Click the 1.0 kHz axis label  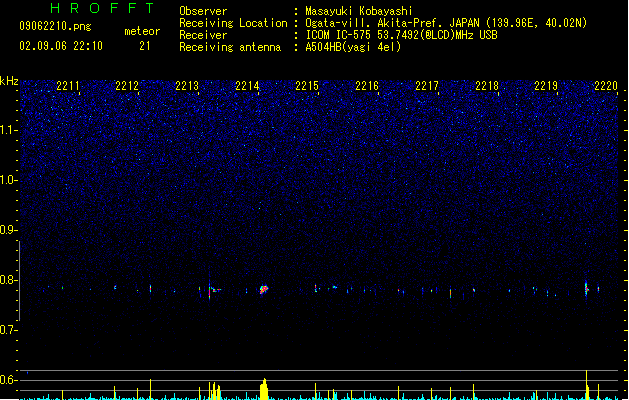8,180
